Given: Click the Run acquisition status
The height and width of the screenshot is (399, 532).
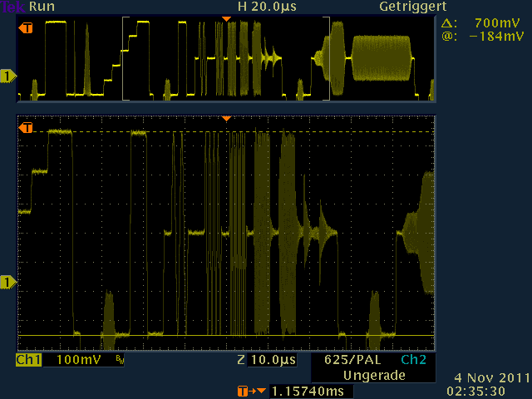Looking at the screenshot, I should pyautogui.click(x=42, y=7).
